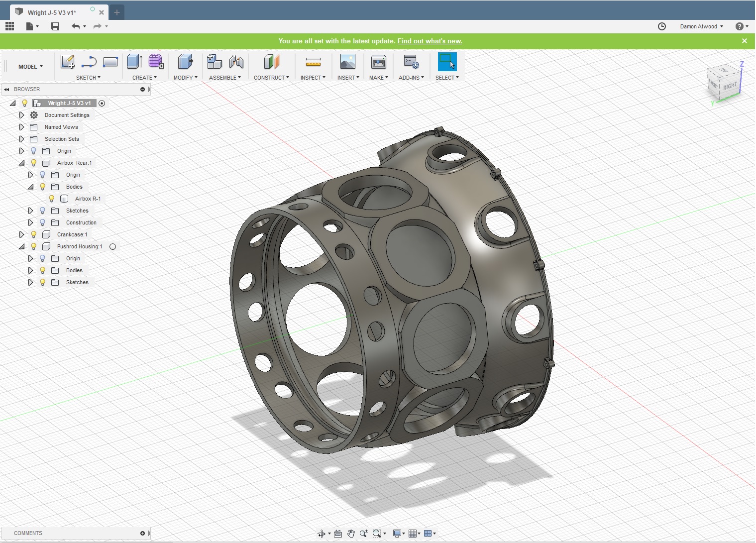This screenshot has height=543, width=756.
Task: Open the MODIFY menu
Action: [185, 78]
